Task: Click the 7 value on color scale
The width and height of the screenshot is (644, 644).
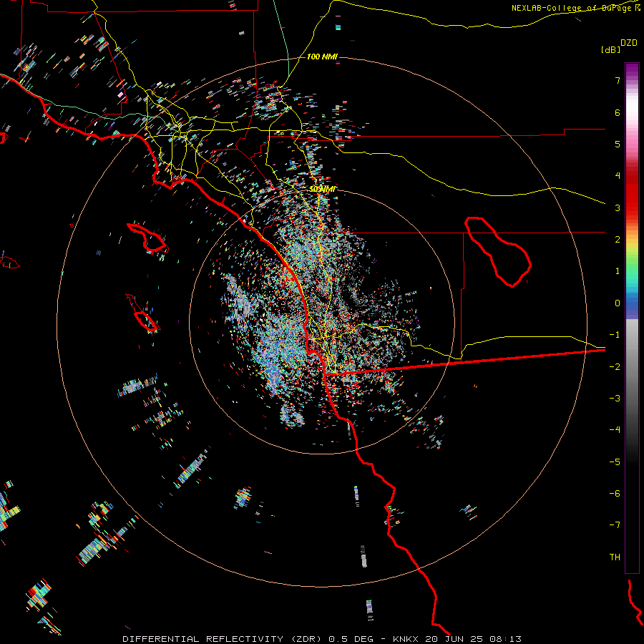Action: [x=618, y=80]
